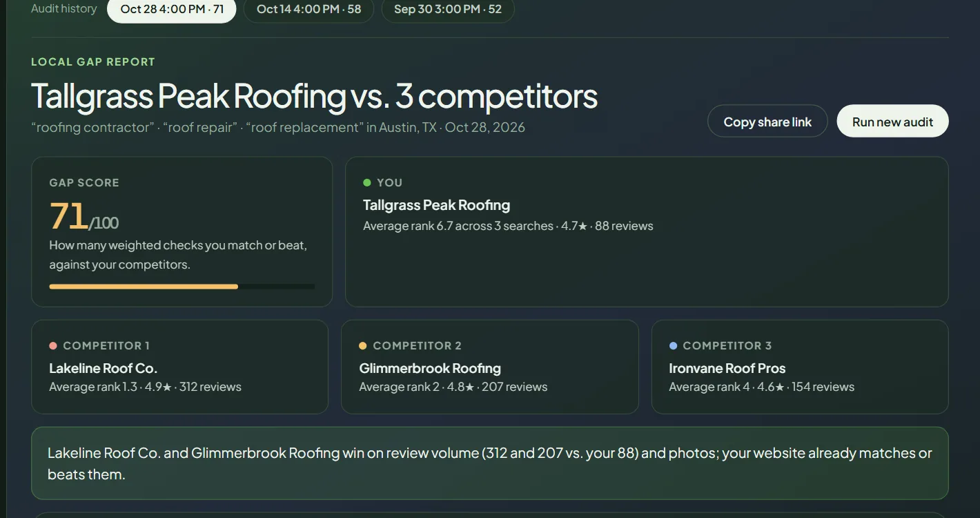This screenshot has width=980, height=518.
Task: Click 'Average rank 4 · 4.6★ · 154 reviews'
Action: pyautogui.click(x=761, y=387)
